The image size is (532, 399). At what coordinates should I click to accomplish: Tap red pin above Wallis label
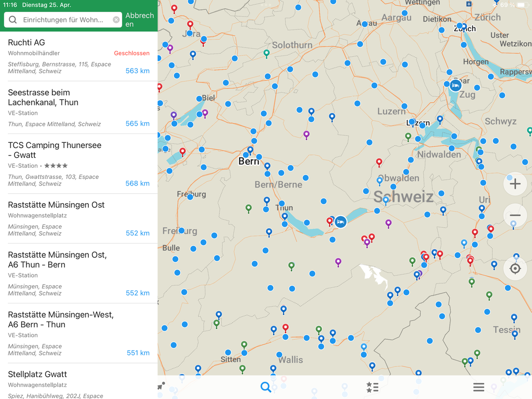coord(286,328)
